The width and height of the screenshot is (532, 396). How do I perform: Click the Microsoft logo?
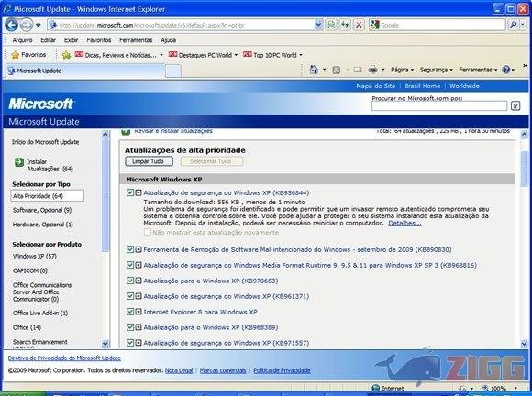[40, 104]
